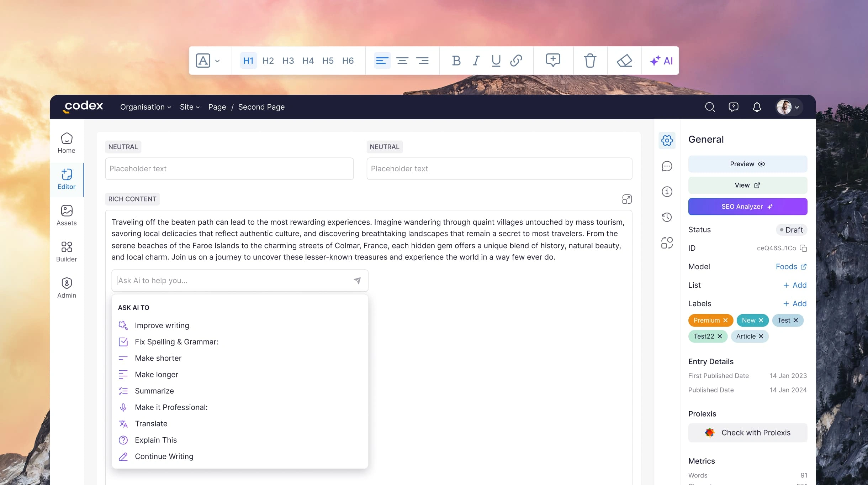This screenshot has height=485, width=868.
Task: Expand the Site dropdown menu
Action: 190,107
